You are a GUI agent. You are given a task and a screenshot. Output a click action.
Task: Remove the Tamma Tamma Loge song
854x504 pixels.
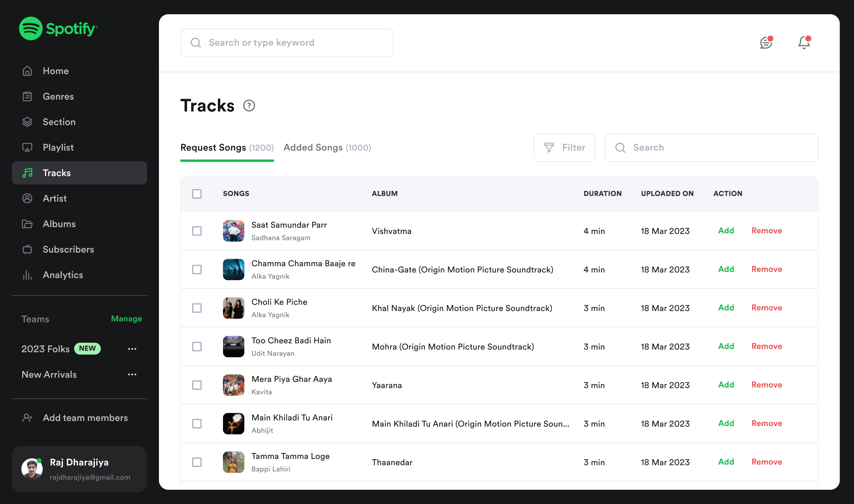[767, 462]
